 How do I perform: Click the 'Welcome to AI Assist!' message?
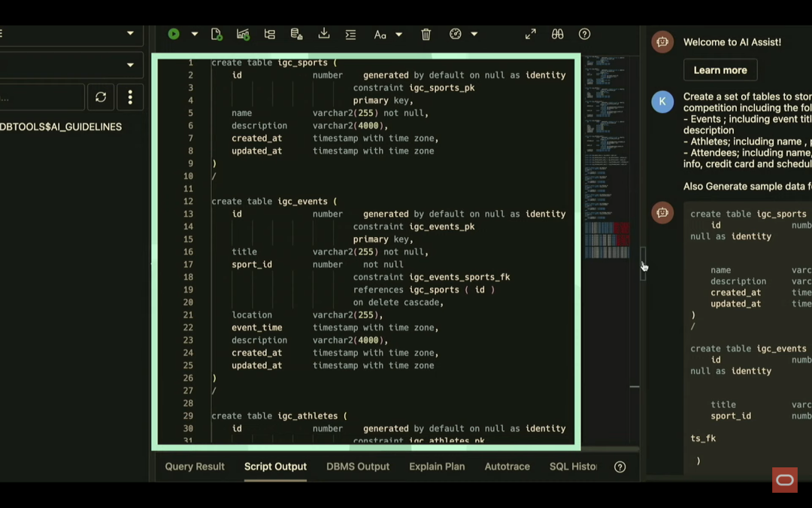tap(732, 42)
